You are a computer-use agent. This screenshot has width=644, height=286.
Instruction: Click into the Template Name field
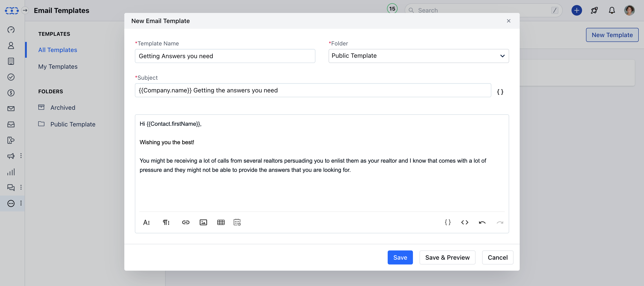pyautogui.click(x=225, y=56)
